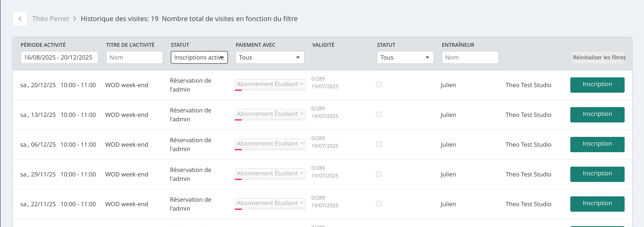The height and width of the screenshot is (227, 644).
Task: Click the usage progress bar in 06/12/25 row
Action: click(270, 149)
